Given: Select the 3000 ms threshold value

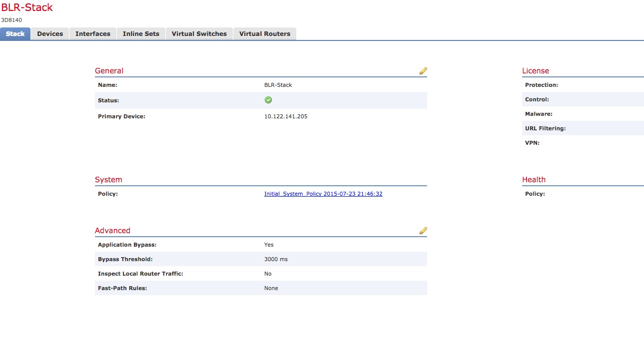Looking at the screenshot, I should pos(276,259).
